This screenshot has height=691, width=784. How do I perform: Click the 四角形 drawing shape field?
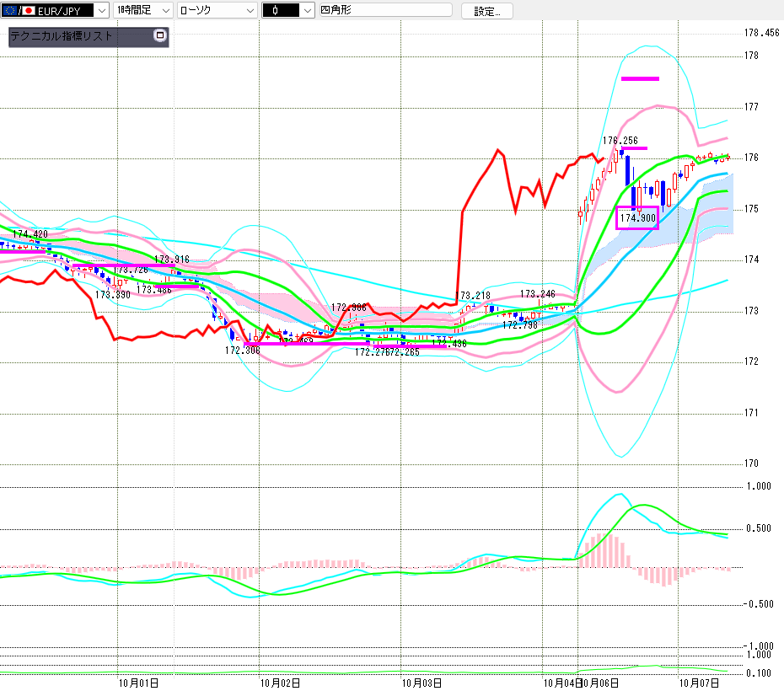point(384,10)
